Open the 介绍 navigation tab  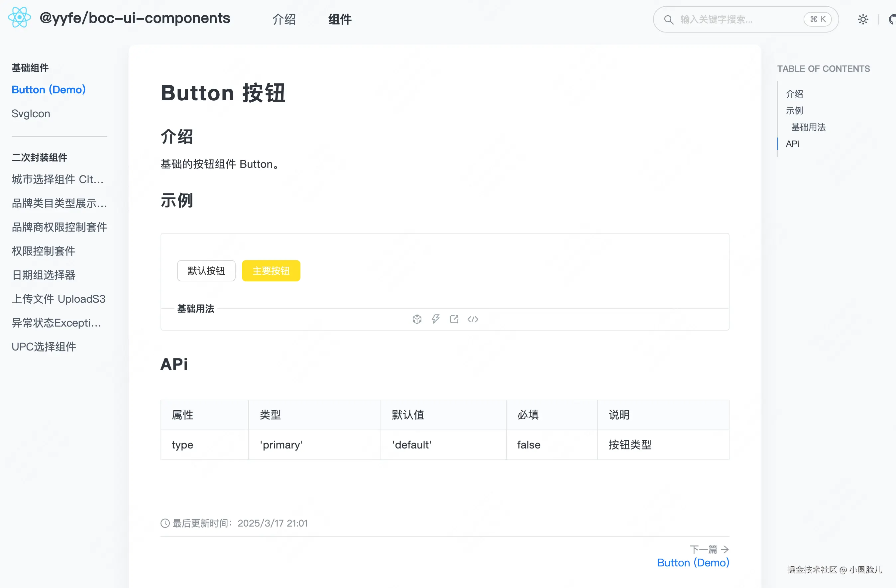[x=284, y=19]
